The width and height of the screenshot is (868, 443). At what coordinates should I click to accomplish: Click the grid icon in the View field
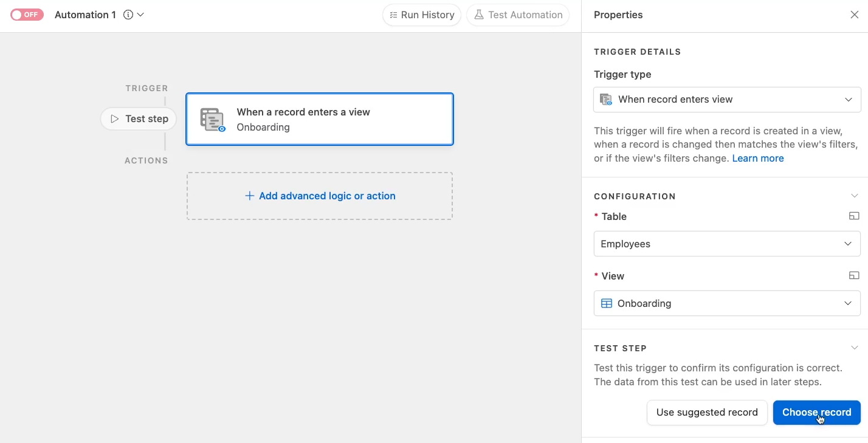coord(607,303)
